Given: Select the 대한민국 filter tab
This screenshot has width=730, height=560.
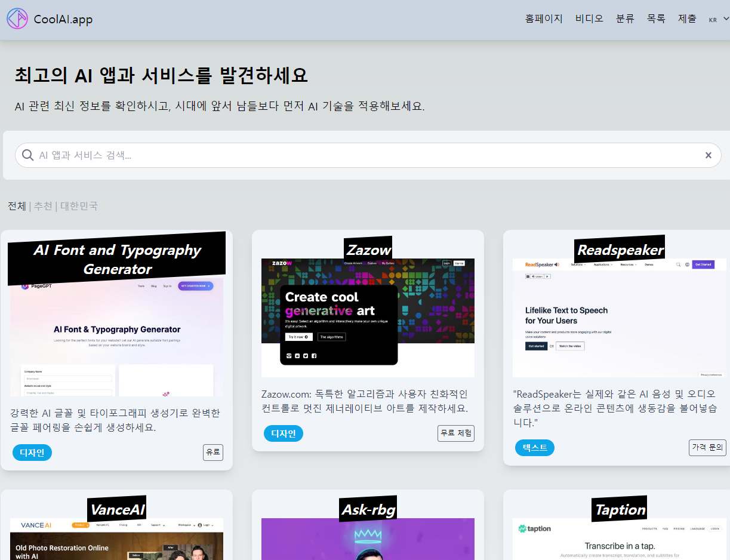Looking at the screenshot, I should [x=79, y=206].
